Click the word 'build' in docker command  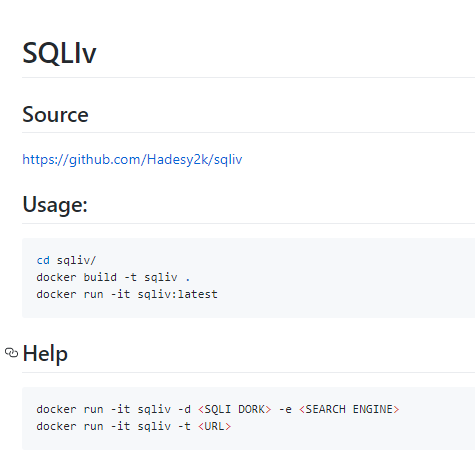(100, 277)
